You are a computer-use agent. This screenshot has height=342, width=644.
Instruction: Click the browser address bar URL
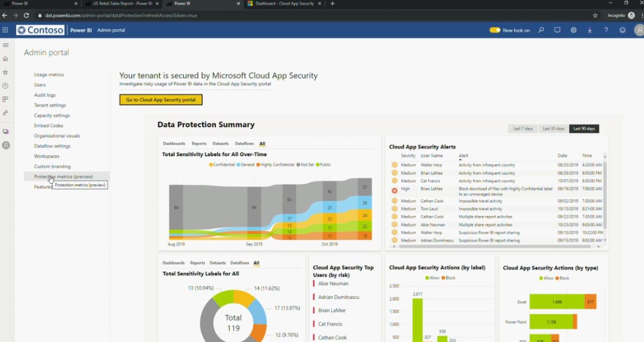[121, 16]
